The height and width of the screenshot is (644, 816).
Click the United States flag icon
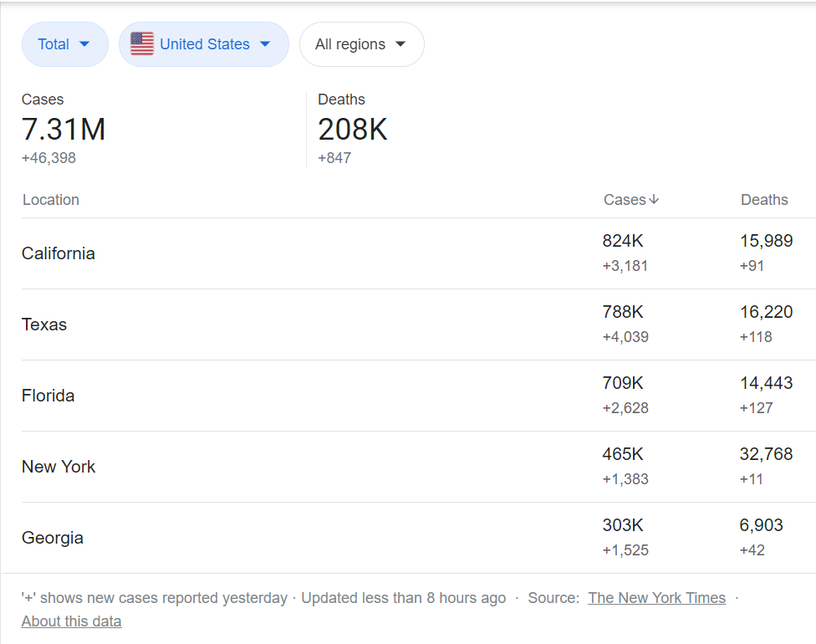[x=142, y=44]
